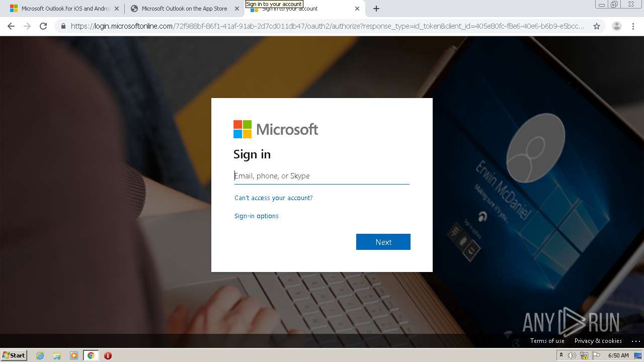Minimize the Chrome window

tap(601, 5)
